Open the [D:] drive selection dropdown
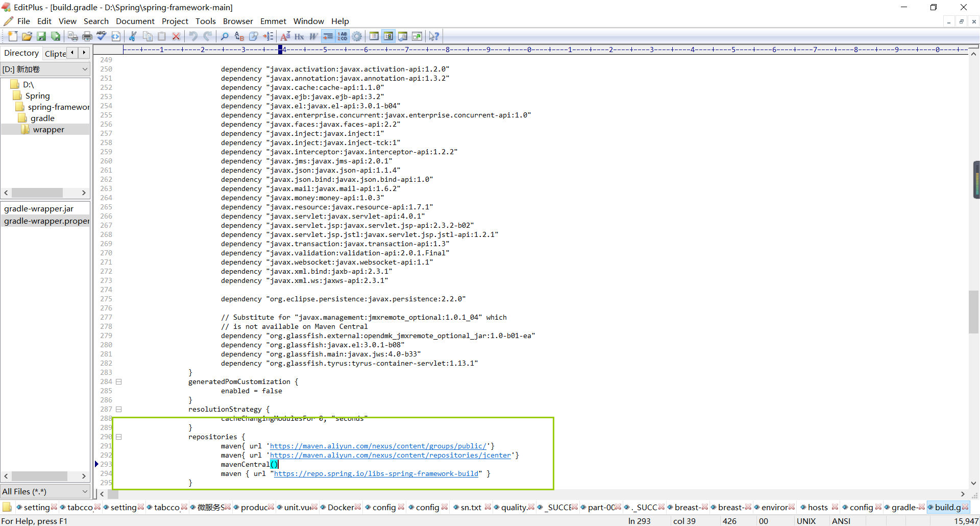 click(45, 69)
